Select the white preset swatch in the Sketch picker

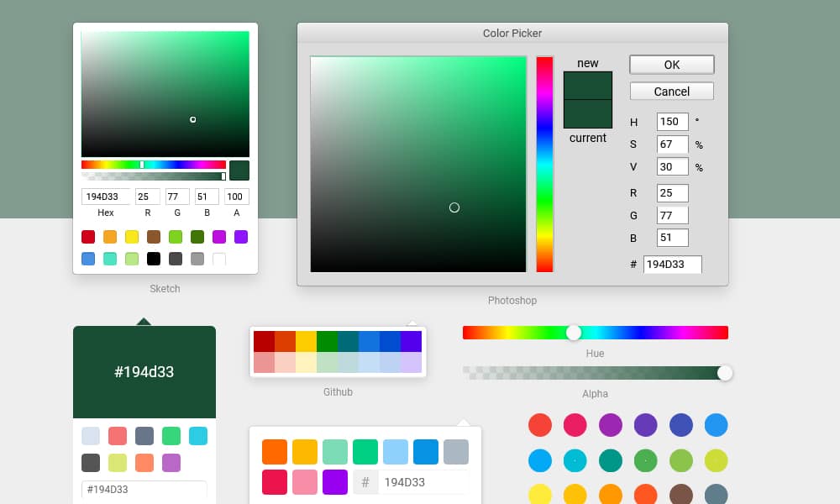218,259
